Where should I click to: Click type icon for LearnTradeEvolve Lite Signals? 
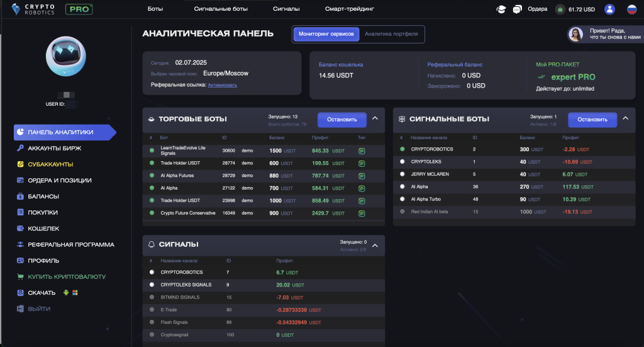(x=362, y=151)
